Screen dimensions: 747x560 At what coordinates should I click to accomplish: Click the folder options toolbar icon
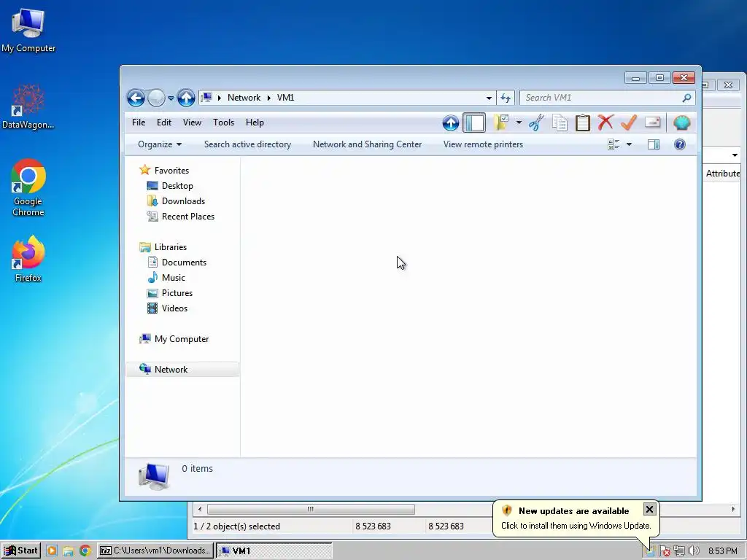pyautogui.click(x=501, y=122)
